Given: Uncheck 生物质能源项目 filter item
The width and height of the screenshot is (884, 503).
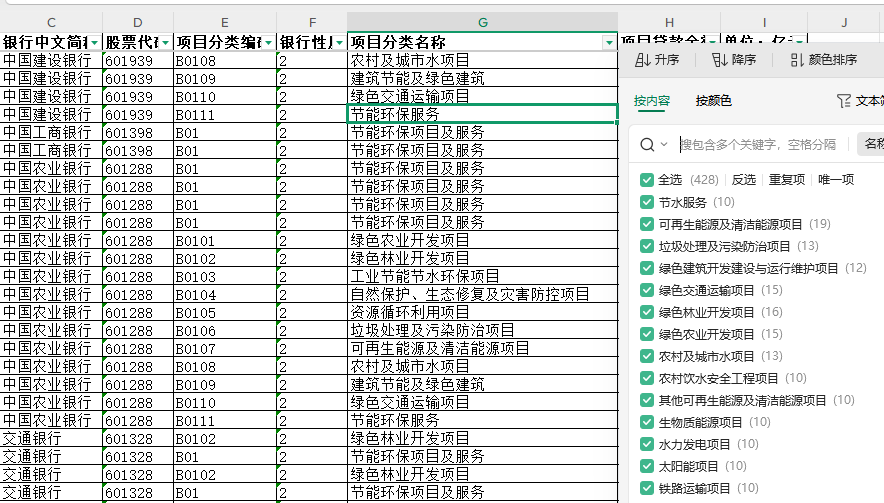Looking at the screenshot, I should click(647, 422).
